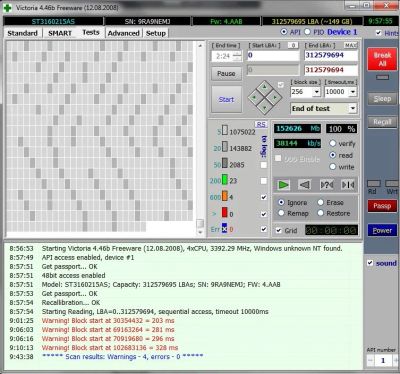
Task: Click the Sleep button
Action: tap(382, 99)
